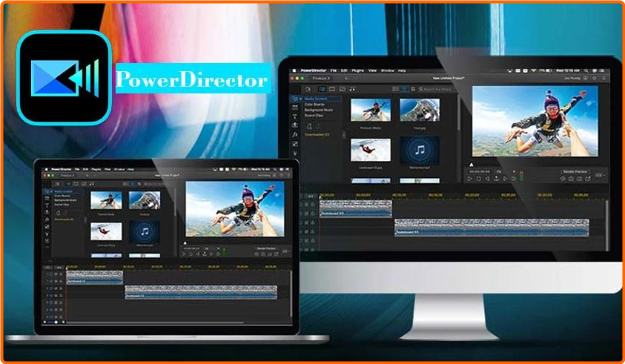Open the Edit menu on the iMac
Screen dimensions: 625x364
pyautogui.click(x=344, y=70)
